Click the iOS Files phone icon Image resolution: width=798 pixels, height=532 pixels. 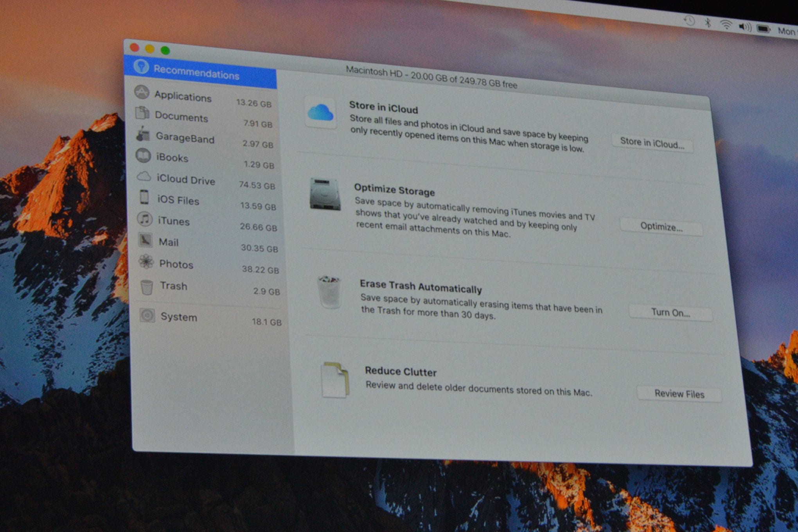[144, 197]
